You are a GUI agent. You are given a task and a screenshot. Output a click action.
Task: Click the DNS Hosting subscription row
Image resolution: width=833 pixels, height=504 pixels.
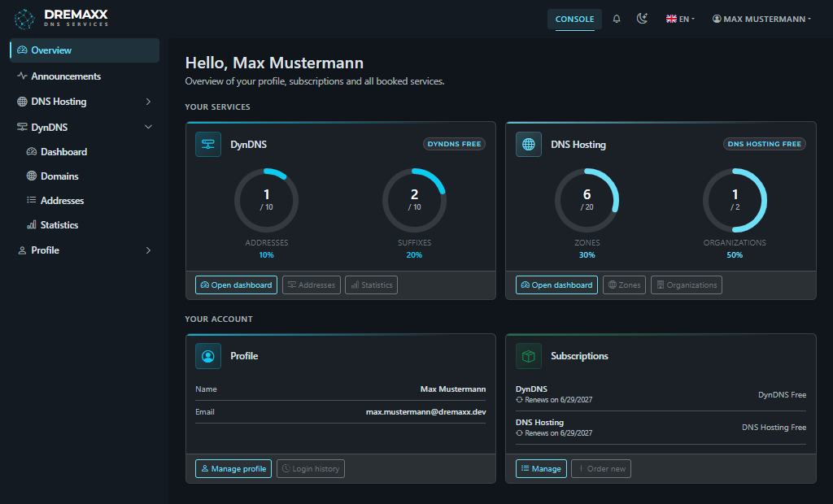(661, 428)
